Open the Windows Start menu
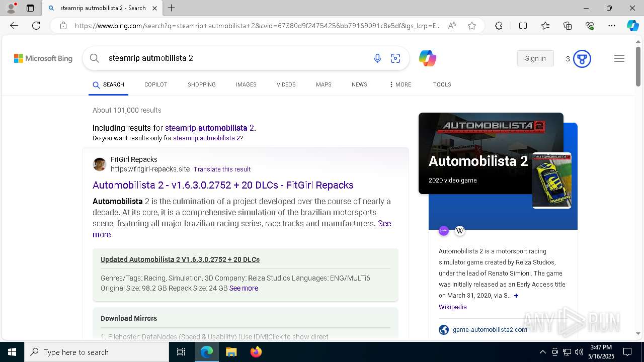 pyautogui.click(x=12, y=352)
